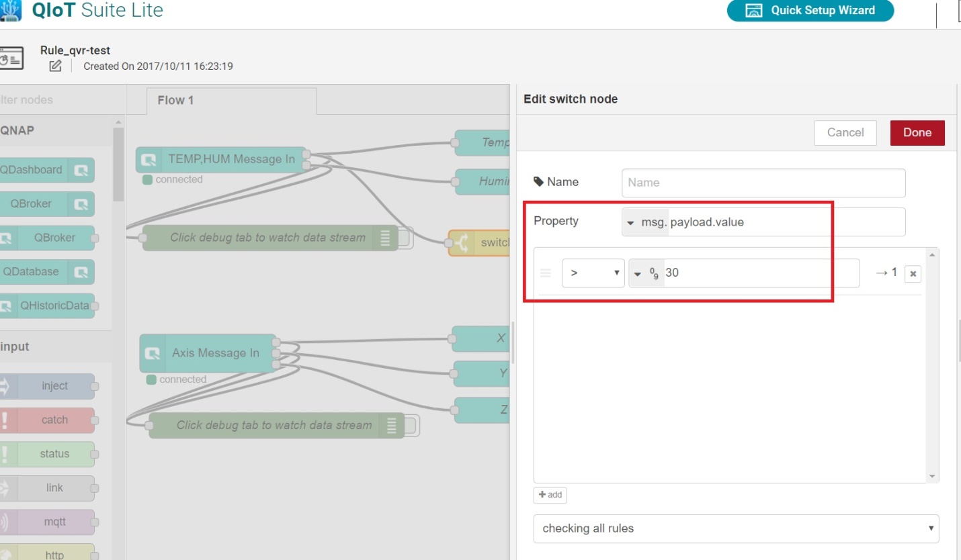Select the upper debug node near TEMP,HUM

point(270,238)
